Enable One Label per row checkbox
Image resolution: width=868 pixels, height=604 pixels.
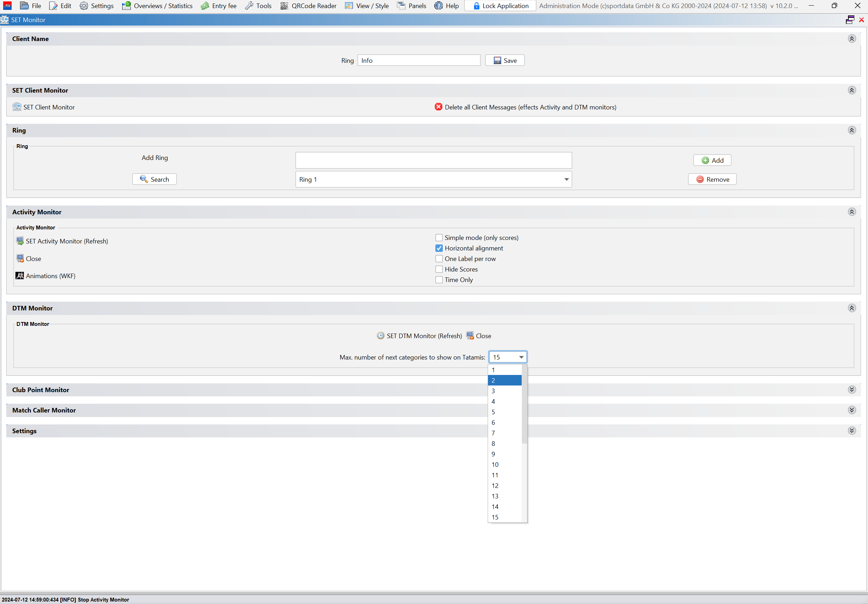pos(439,259)
